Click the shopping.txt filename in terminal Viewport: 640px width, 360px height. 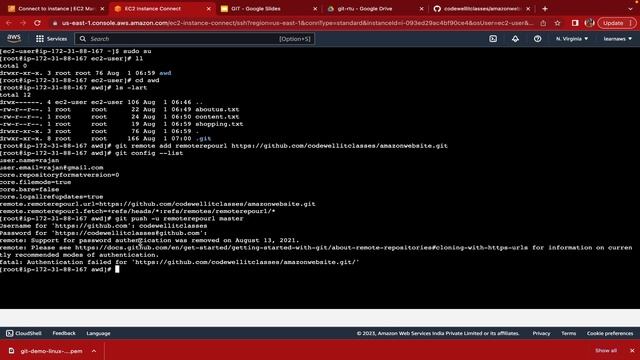click(219, 124)
